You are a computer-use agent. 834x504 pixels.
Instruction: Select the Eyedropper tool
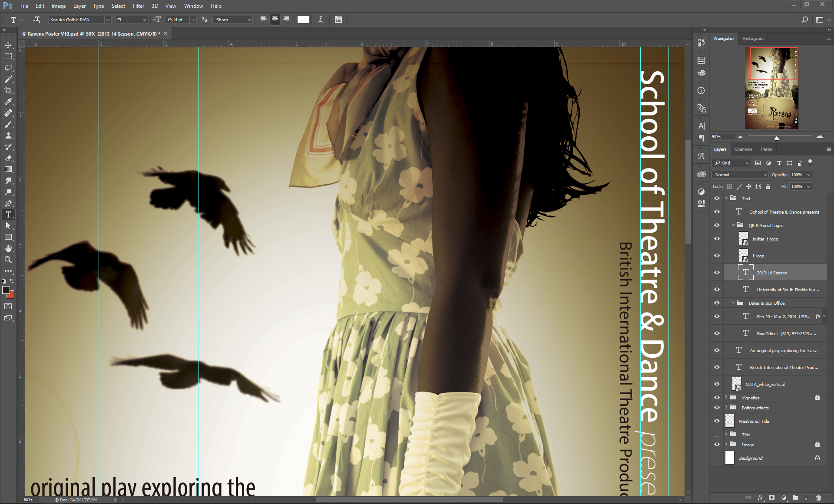point(8,102)
